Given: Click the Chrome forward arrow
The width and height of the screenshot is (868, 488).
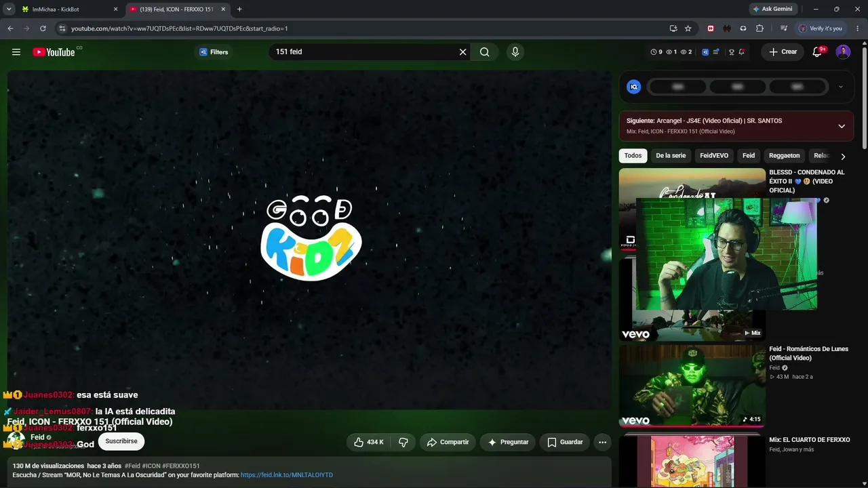Looking at the screenshot, I should (26, 28).
